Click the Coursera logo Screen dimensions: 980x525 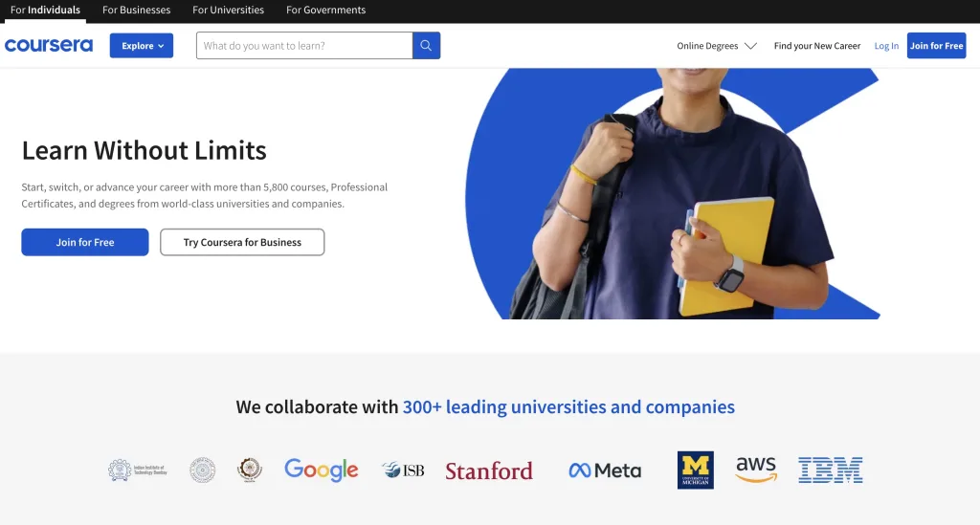click(x=49, y=46)
